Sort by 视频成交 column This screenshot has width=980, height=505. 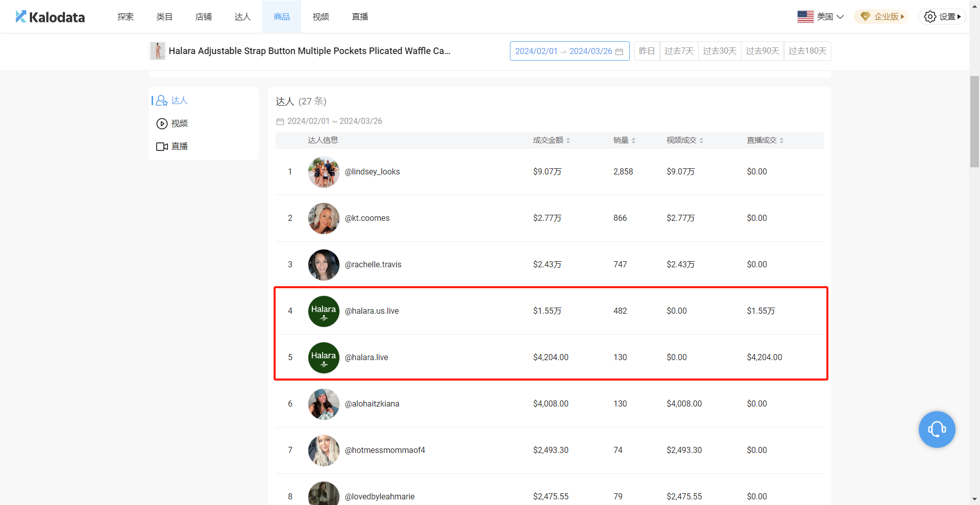(x=684, y=140)
